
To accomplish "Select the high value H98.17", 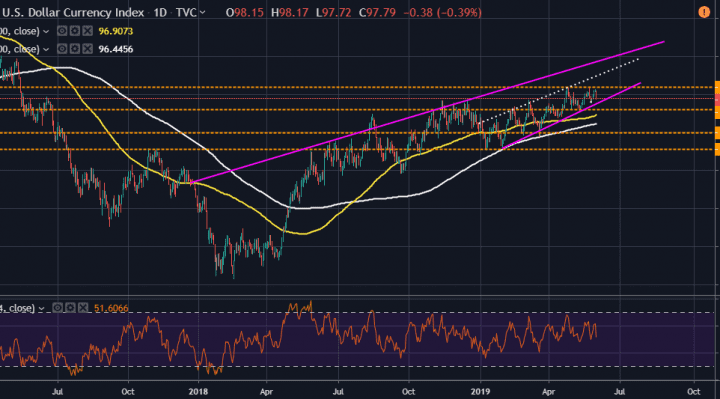I will [289, 12].
